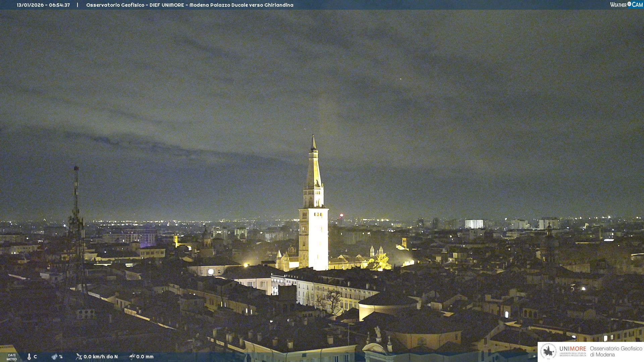Viewport: 644px width, 362px height.
Task: Click the temperature C unit label
Action: 35,357
